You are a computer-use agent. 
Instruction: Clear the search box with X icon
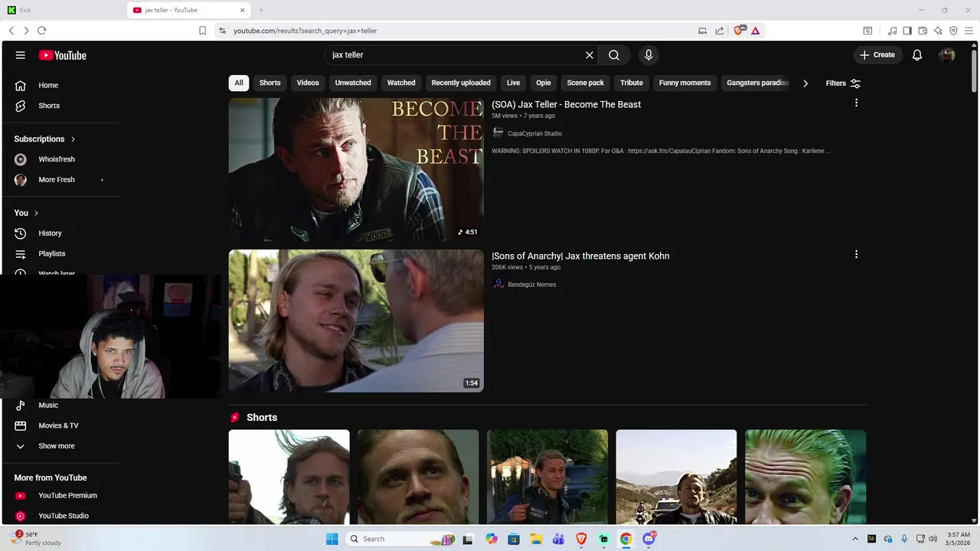(x=590, y=55)
